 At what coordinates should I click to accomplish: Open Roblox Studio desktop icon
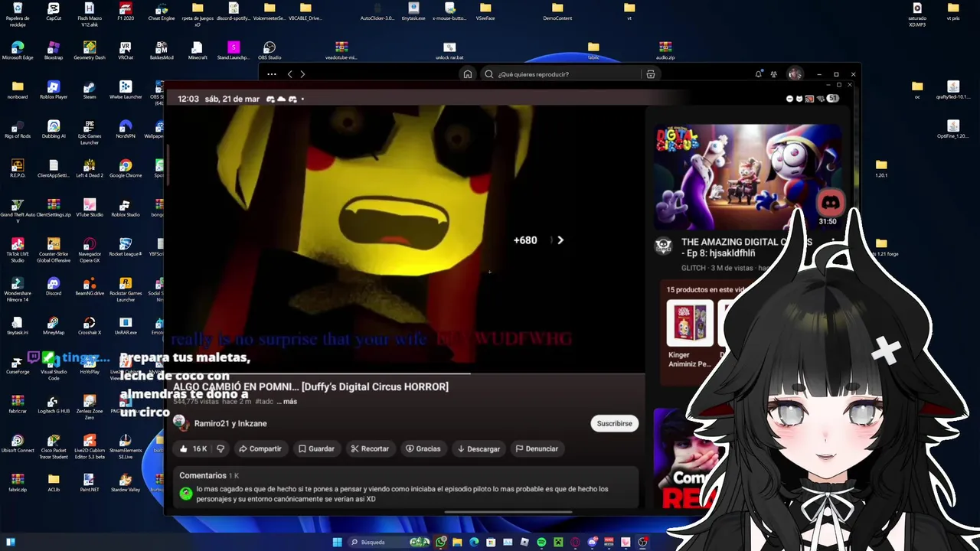[126, 208]
